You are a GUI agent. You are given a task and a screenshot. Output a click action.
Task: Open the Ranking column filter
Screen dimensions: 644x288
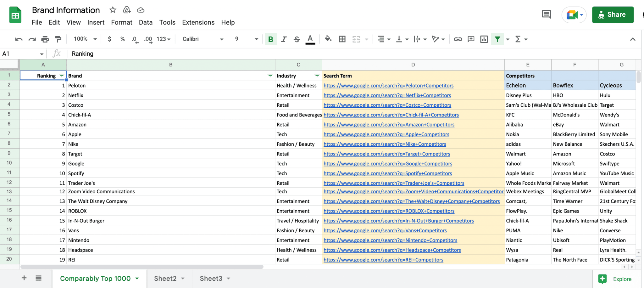pyautogui.click(x=62, y=76)
